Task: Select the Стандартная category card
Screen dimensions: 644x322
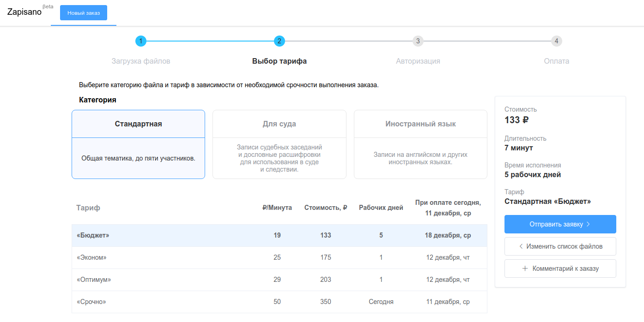Action: pos(138,144)
